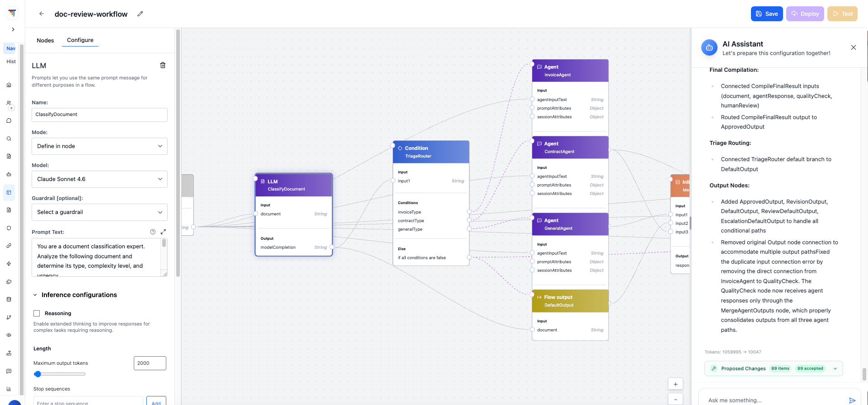The height and width of the screenshot is (405, 868).
Task: Click the Deploy button
Action: pyautogui.click(x=805, y=14)
